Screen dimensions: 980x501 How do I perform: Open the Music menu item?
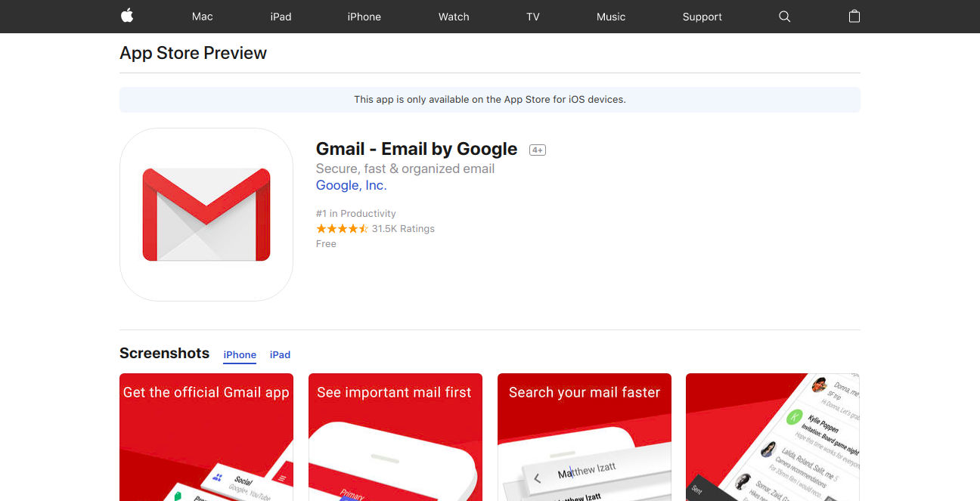tap(611, 17)
